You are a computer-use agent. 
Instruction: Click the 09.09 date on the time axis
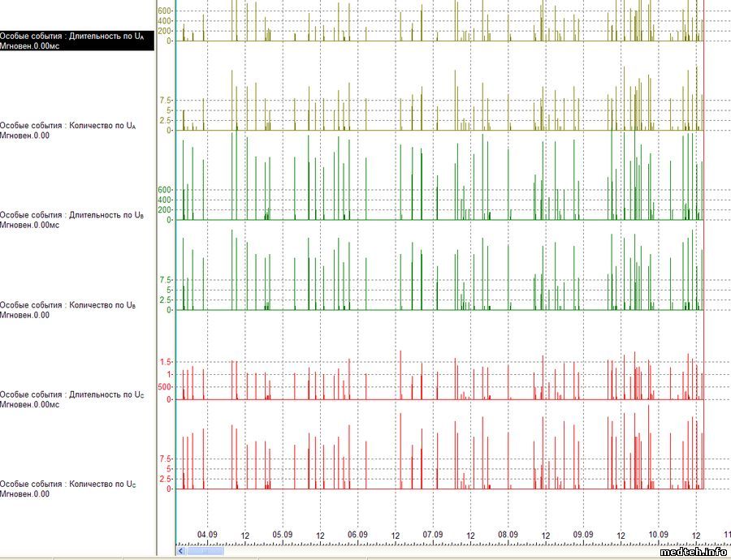pyautogui.click(x=583, y=535)
